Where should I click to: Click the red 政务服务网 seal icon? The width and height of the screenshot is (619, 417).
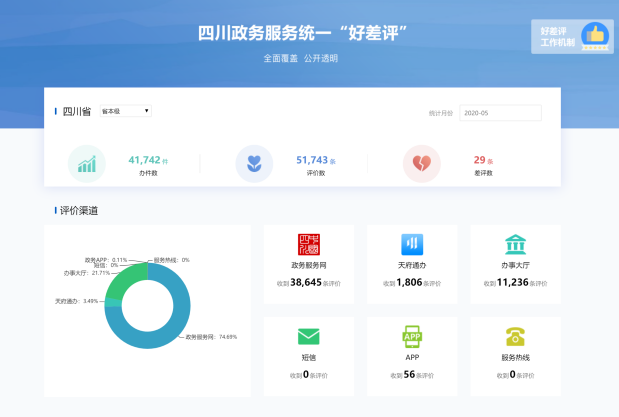(x=309, y=245)
